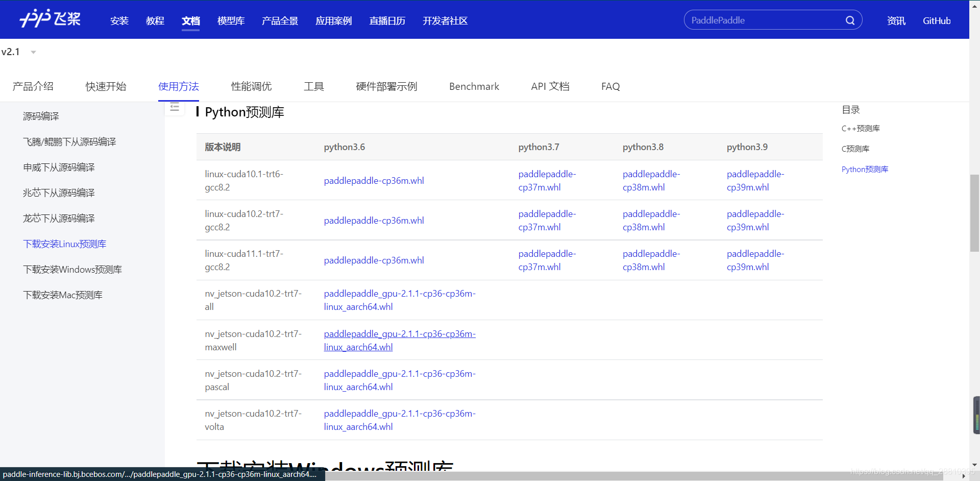Viewport: 980px width, 481px height.
Task: Open the 开发者社区 menu item
Action: click(x=445, y=21)
